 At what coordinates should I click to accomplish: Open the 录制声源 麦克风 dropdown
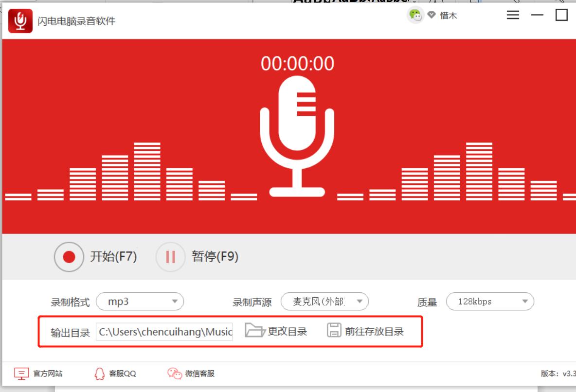coord(325,302)
